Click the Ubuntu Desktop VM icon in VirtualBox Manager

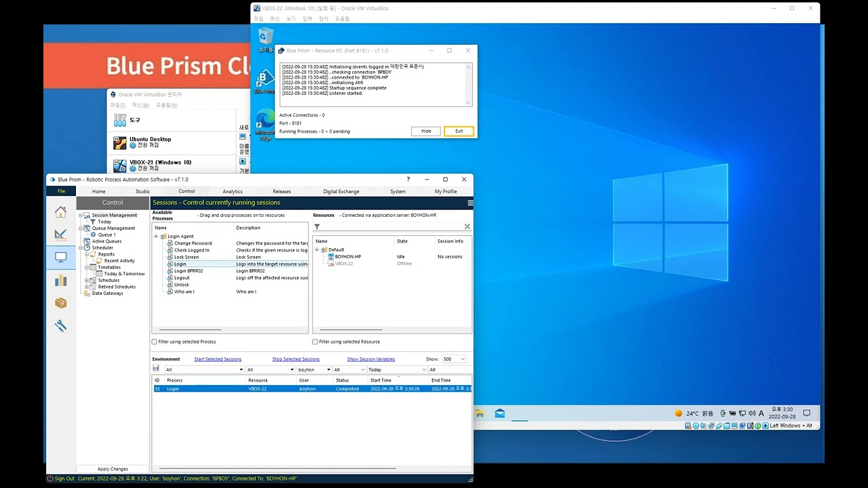[x=120, y=142]
